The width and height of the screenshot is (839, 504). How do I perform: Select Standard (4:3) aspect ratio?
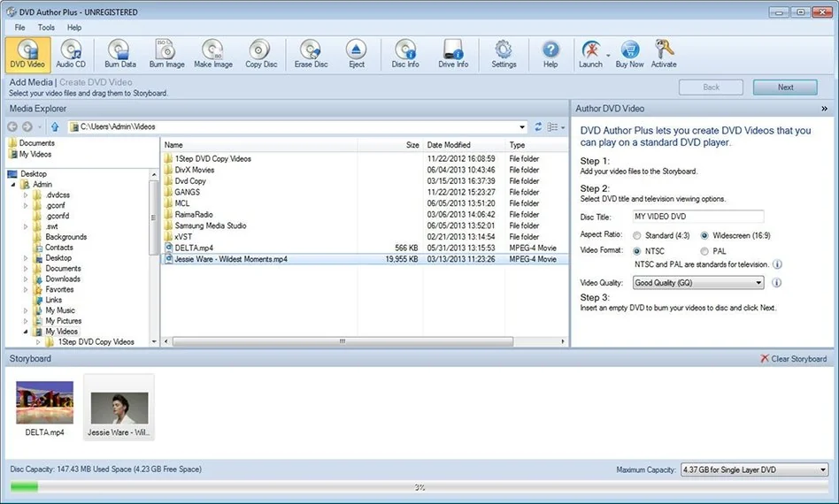[637, 236]
